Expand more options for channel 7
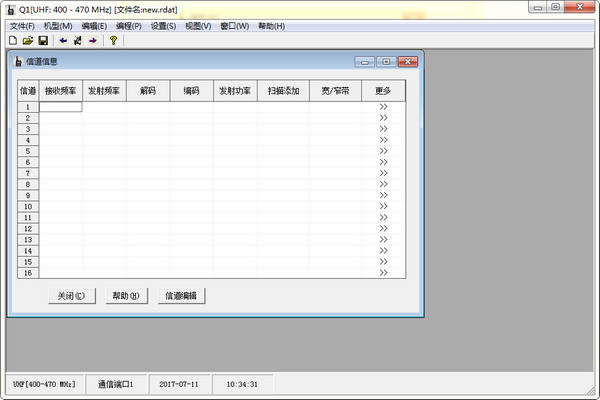600x400 pixels. point(383,173)
